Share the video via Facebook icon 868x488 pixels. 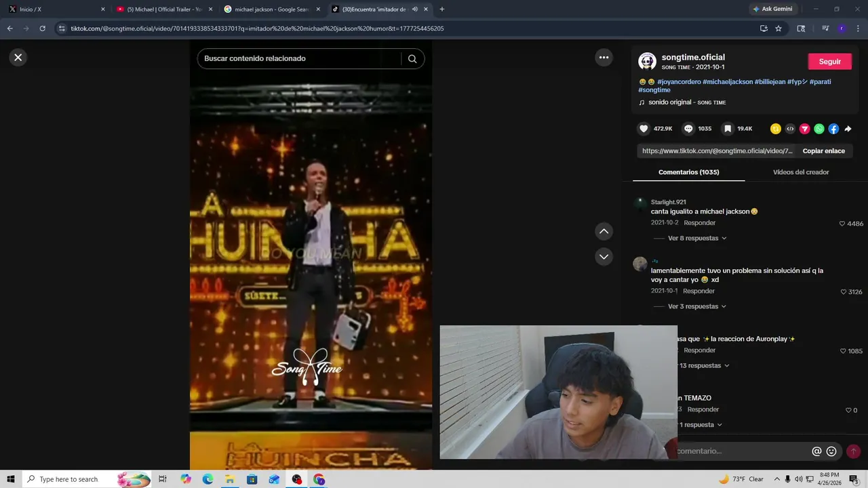point(833,129)
